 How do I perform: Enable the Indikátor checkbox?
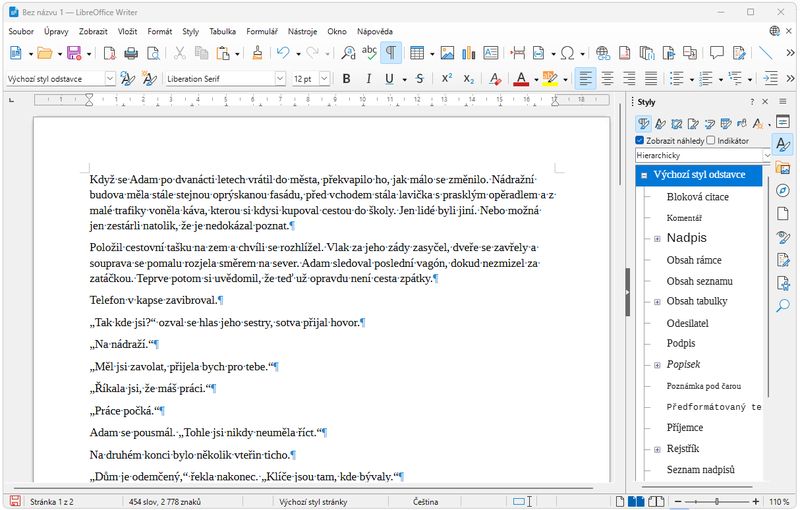(x=711, y=140)
